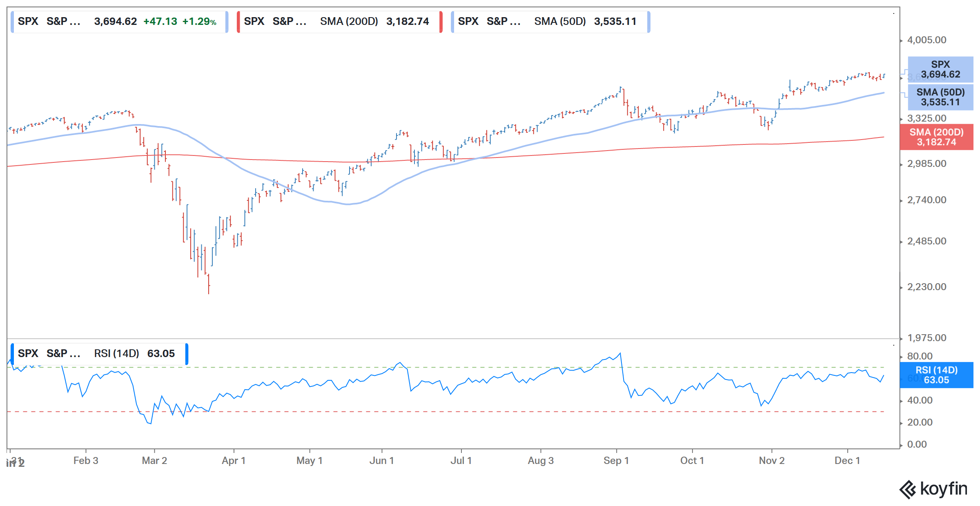The width and height of the screenshot is (980, 506).
Task: Click the SMA (50D) 3,535.11 axis tag
Action: (x=940, y=98)
